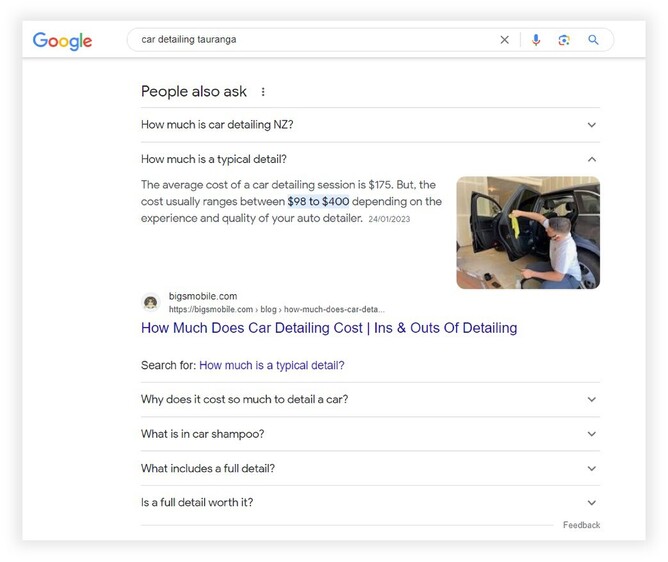Open People also ask options menu
The image size is (668, 562).
click(x=263, y=92)
